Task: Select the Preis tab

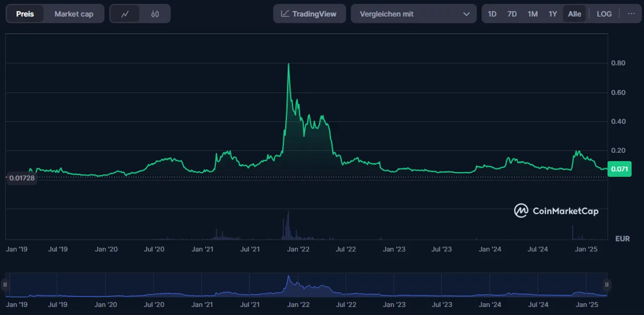Action: point(25,14)
